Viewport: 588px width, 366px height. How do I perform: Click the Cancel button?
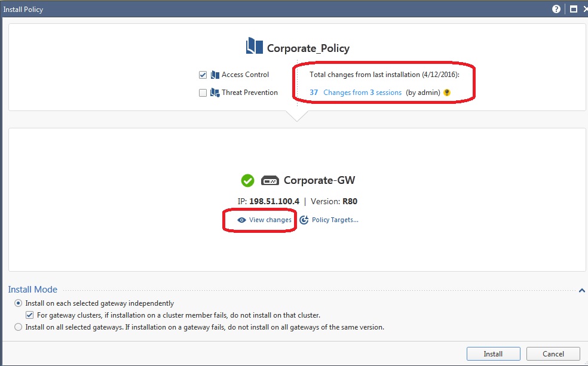point(553,354)
